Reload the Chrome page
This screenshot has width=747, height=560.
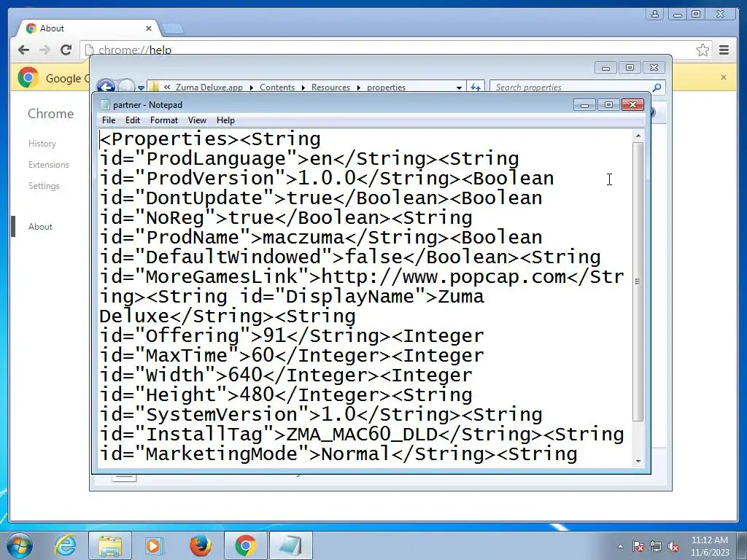tap(66, 50)
